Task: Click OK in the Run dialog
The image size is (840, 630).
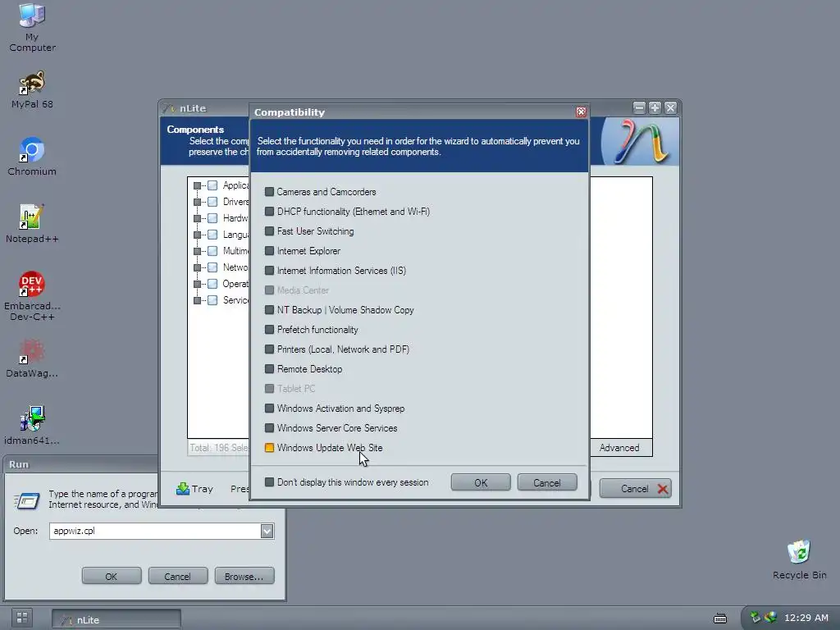Action: coord(112,577)
